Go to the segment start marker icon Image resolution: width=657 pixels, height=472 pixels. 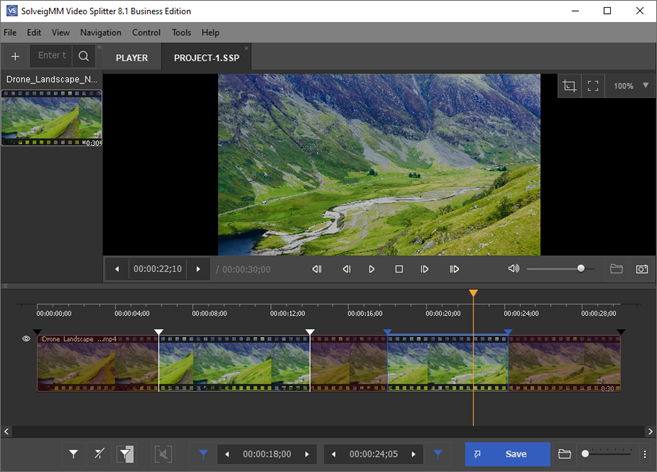click(x=203, y=454)
